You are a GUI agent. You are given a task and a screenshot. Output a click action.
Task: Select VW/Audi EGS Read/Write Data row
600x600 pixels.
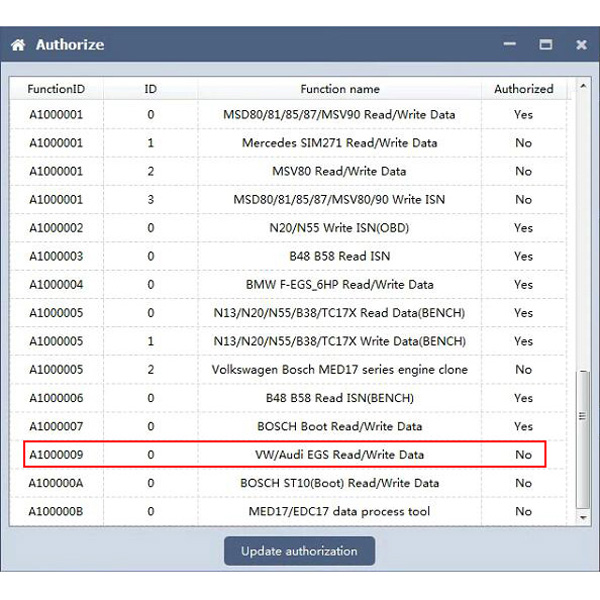tap(288, 454)
